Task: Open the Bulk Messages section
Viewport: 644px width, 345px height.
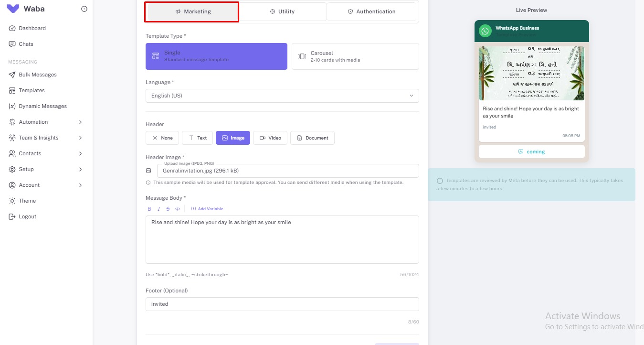Action: pyautogui.click(x=38, y=75)
